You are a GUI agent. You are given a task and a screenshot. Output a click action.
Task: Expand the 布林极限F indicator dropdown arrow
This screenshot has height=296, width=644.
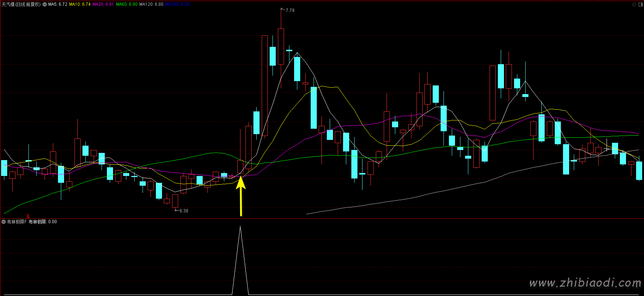pyautogui.click(x=4, y=222)
